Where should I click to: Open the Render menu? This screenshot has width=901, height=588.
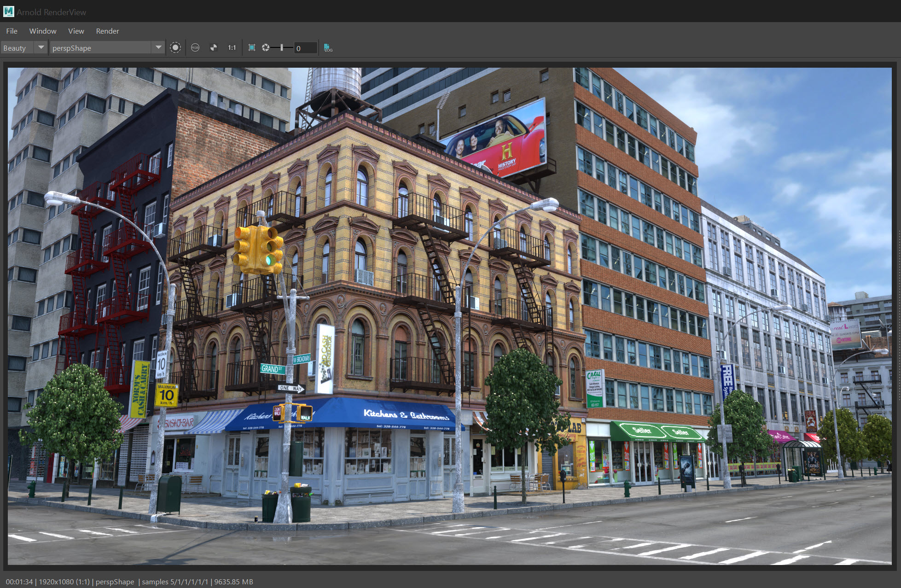pos(107,31)
